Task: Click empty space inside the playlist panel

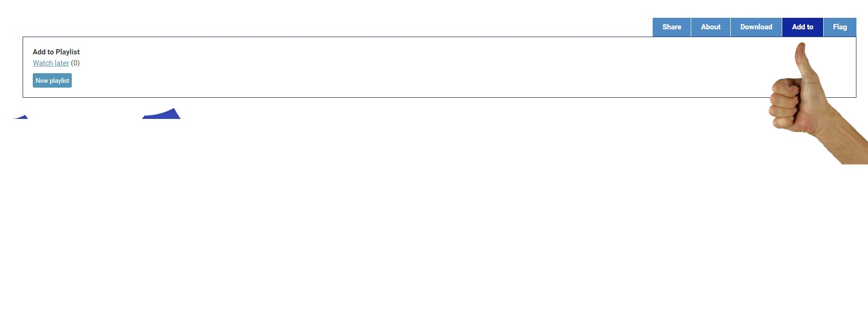Action: click(385, 67)
